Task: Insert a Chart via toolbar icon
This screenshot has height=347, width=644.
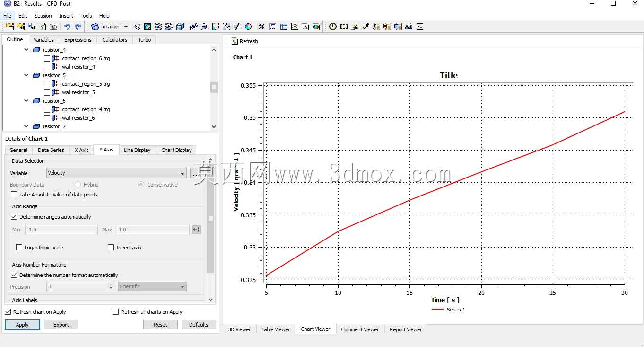Action: pyautogui.click(x=295, y=27)
